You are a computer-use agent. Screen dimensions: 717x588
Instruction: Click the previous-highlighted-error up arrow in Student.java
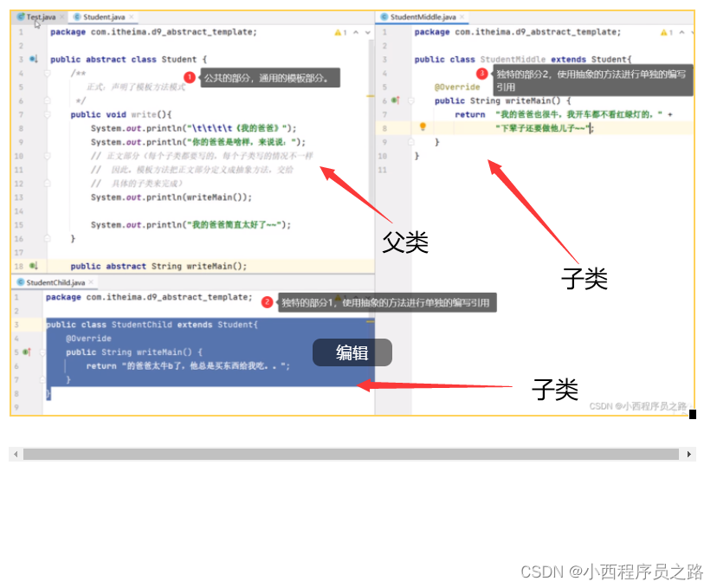pyautogui.click(x=354, y=32)
